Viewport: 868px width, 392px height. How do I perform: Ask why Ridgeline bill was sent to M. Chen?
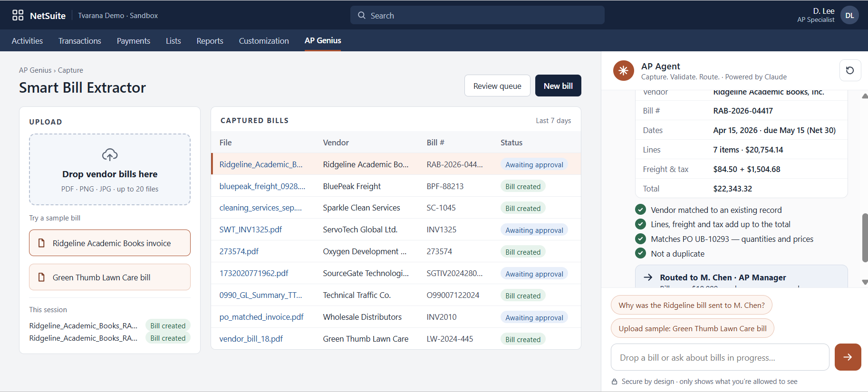tap(692, 305)
